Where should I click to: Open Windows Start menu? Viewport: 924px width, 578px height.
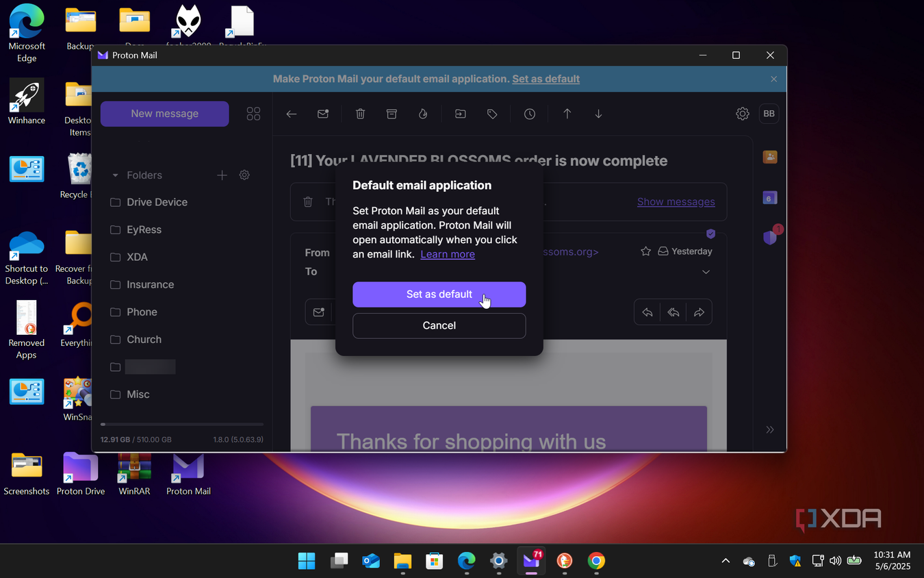(x=307, y=561)
